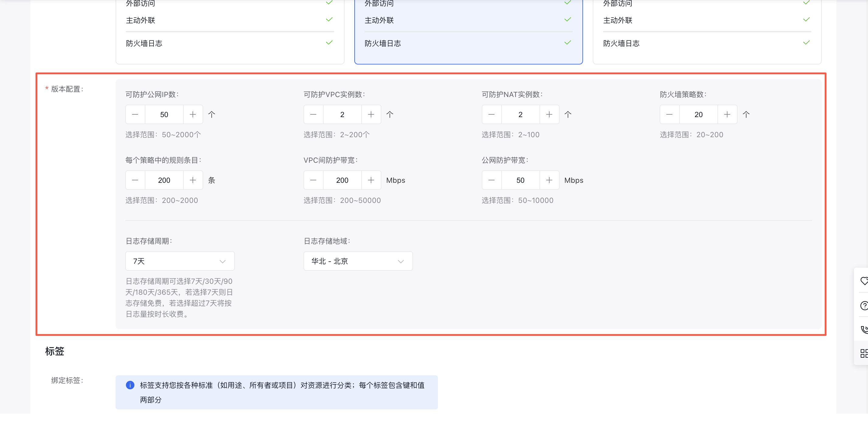Click the VPC间防护带宽 input showing 200

[x=342, y=180]
